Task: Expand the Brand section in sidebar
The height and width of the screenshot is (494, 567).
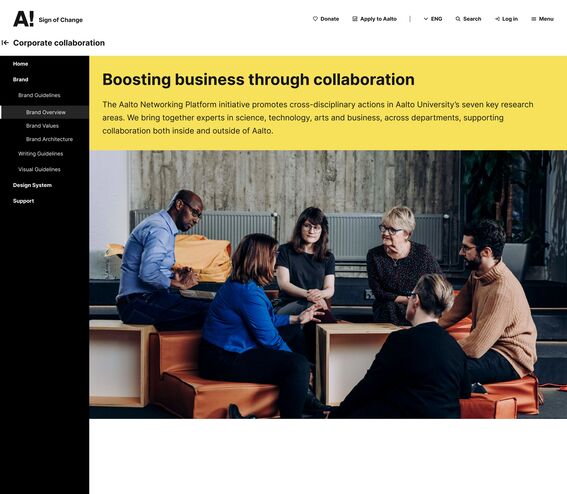Action: (20, 80)
